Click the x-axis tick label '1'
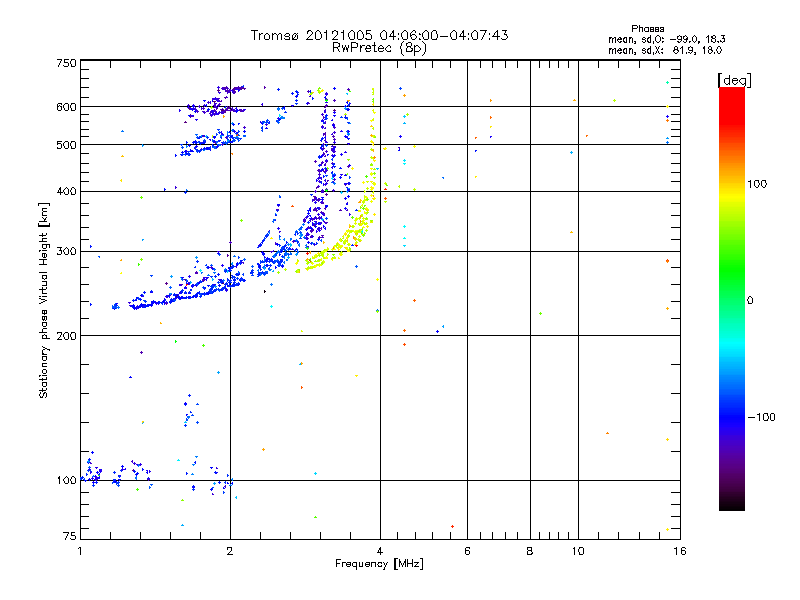 (80, 551)
